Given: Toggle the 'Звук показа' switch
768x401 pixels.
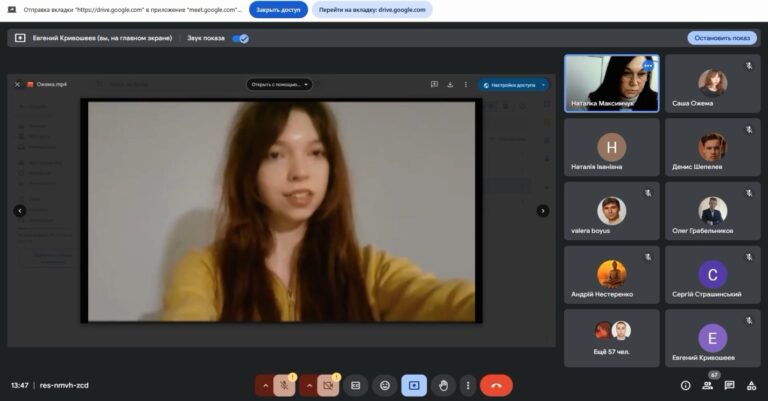Looking at the screenshot, I should (x=240, y=38).
